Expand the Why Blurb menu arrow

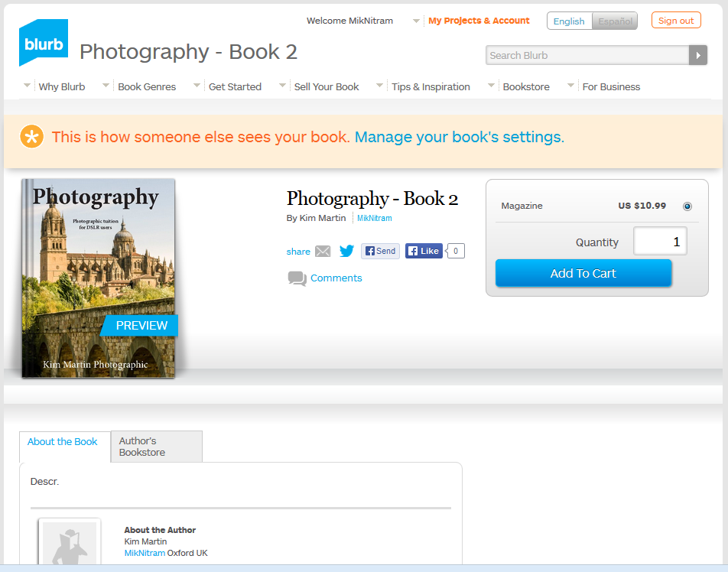click(x=27, y=86)
